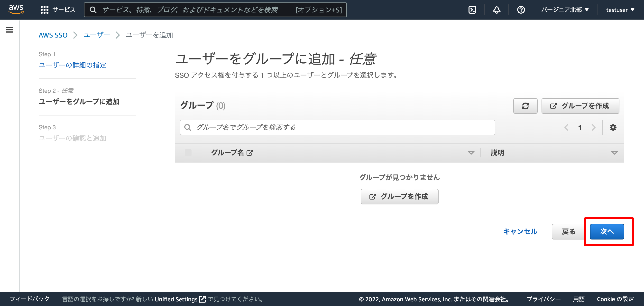Open the testuser account dropdown
This screenshot has width=644, height=306.
[x=620, y=10]
